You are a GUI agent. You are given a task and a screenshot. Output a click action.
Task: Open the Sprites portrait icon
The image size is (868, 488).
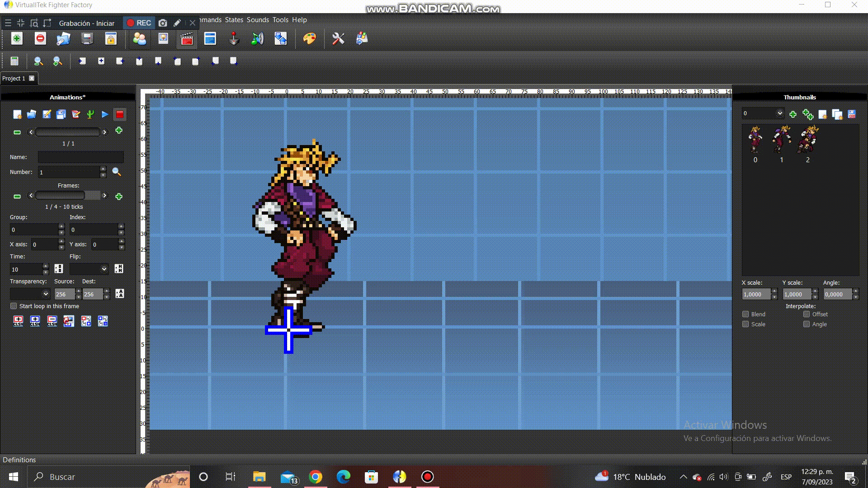[163, 39]
